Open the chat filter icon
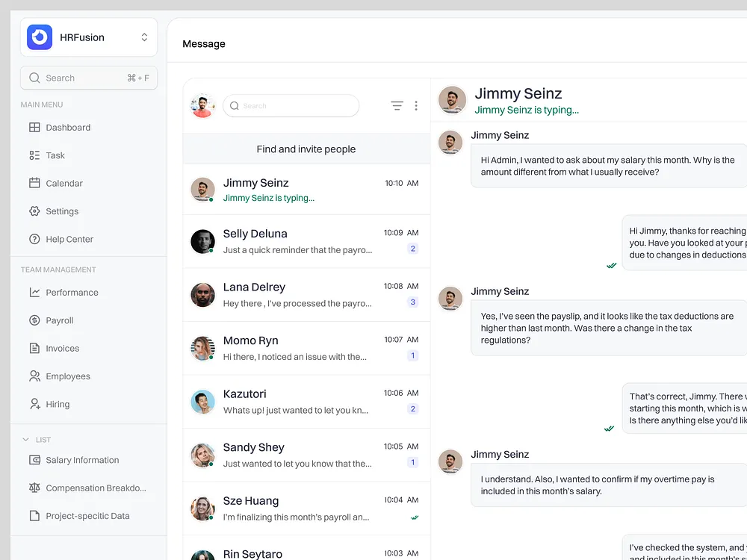The height and width of the screenshot is (560, 747). (x=397, y=105)
